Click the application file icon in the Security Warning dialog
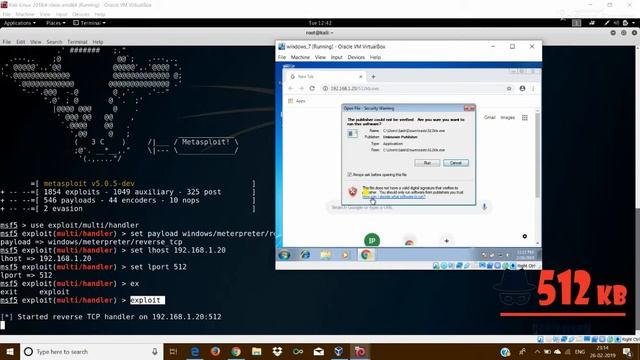The width and height of the screenshot is (640, 360). [352, 133]
